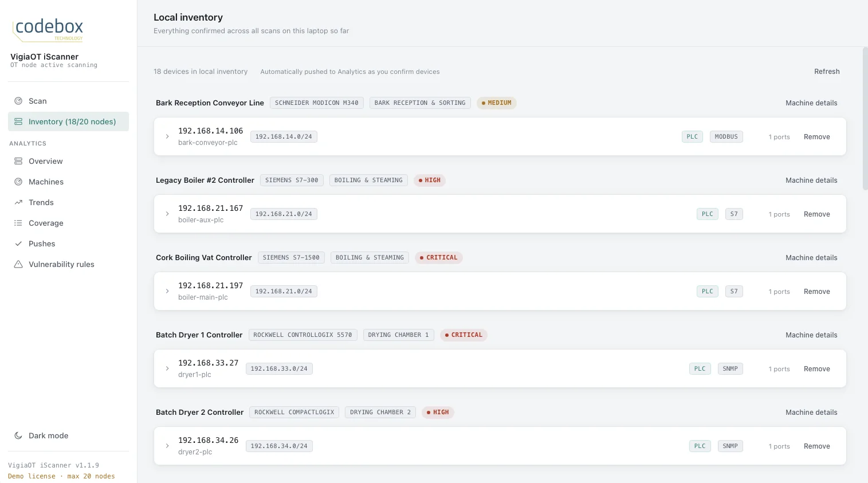Remove device 192.168.33.27
The height and width of the screenshot is (483, 868).
(816, 369)
